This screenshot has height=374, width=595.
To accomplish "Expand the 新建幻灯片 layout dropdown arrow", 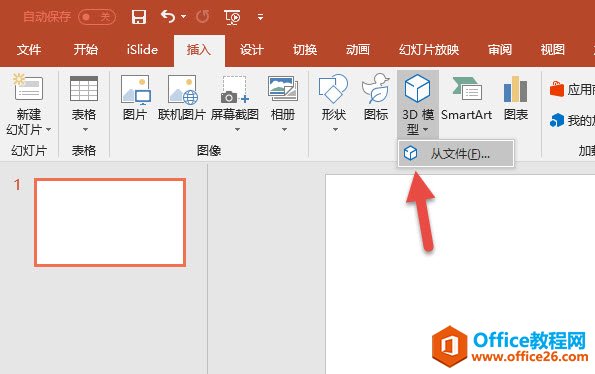I will 48,130.
